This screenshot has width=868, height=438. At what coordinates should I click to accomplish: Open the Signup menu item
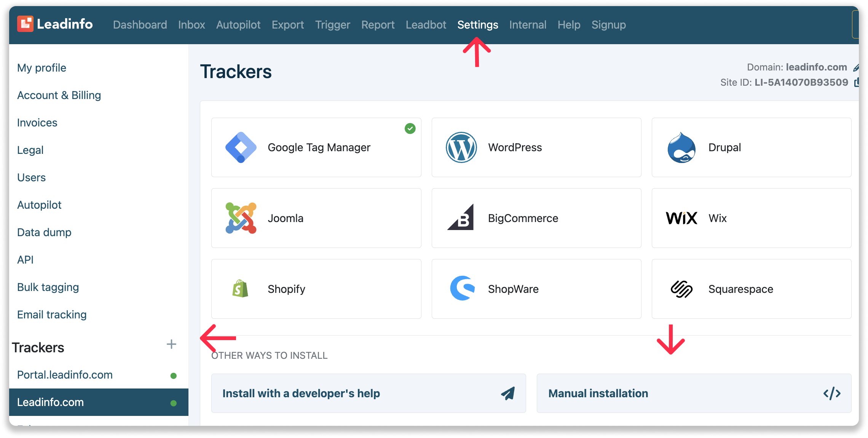[608, 25]
